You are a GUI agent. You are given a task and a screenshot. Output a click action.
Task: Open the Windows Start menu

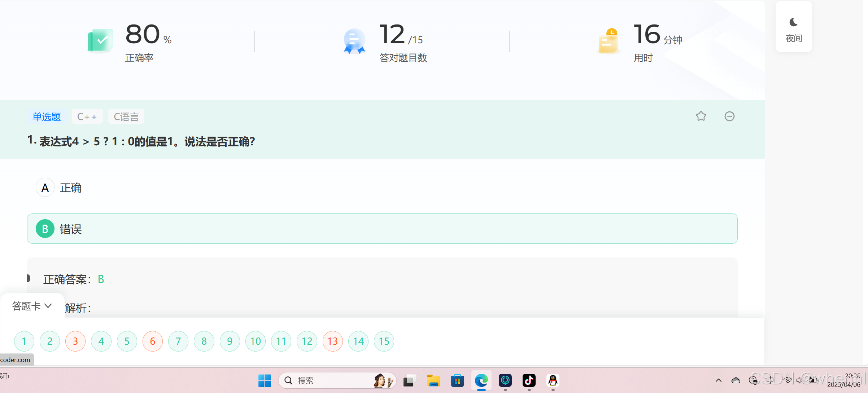265,380
